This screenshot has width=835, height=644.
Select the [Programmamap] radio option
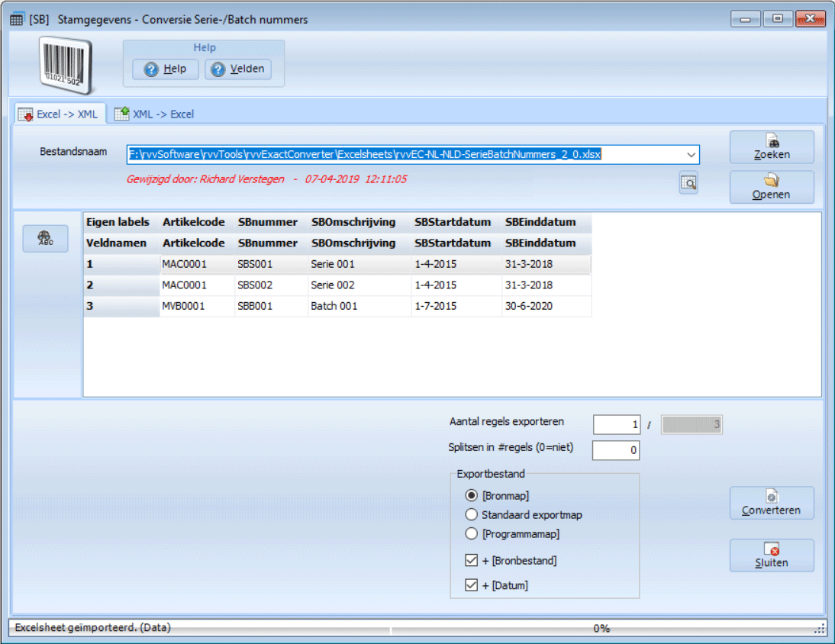coord(472,534)
